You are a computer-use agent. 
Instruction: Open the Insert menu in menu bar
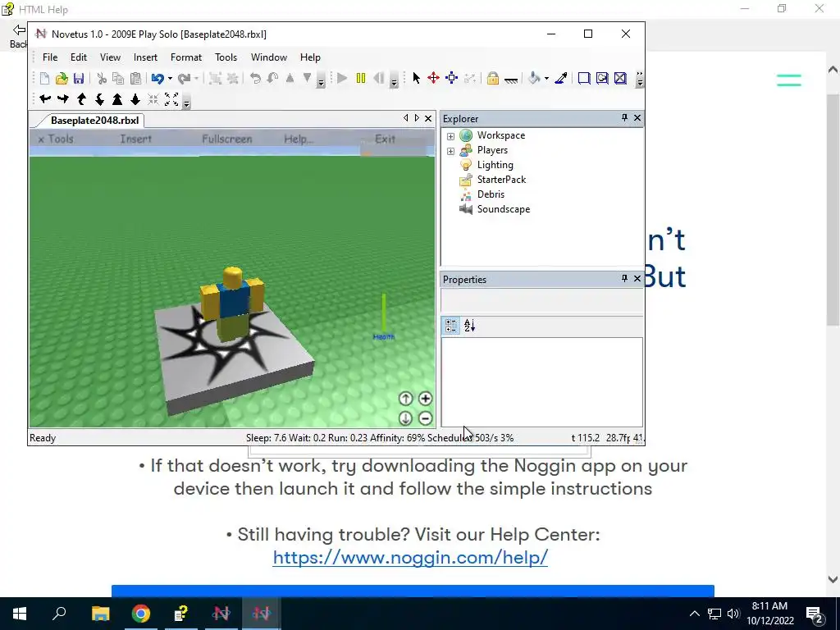click(x=145, y=57)
